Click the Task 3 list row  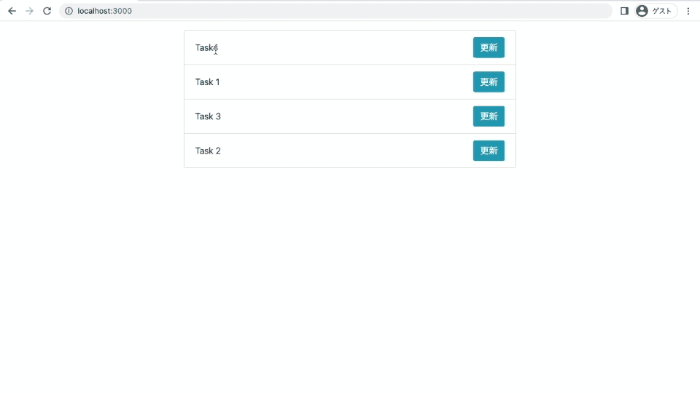pyautogui.click(x=350, y=116)
